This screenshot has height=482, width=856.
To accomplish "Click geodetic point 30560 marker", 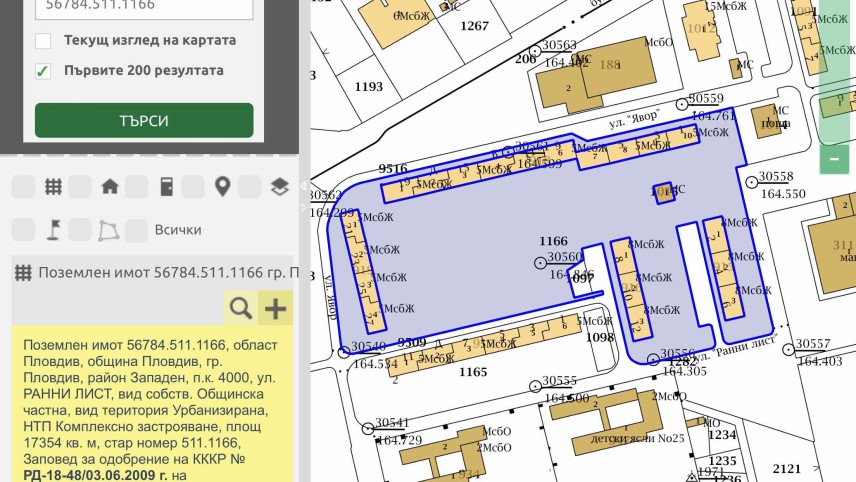I will (x=540, y=263).
